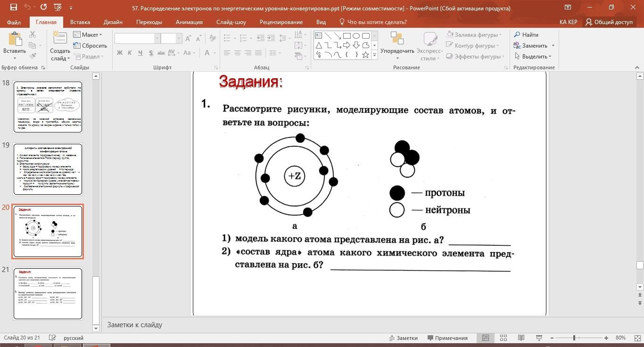Viewport: 644px width, 347px height.
Task: Click the 'Что вы хотите сделать?' search box
Action: 373,22
